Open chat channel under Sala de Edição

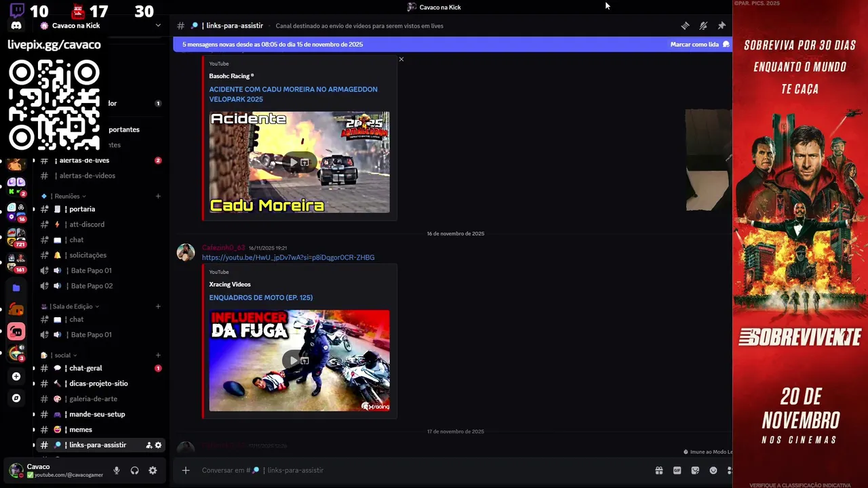[x=99, y=320]
